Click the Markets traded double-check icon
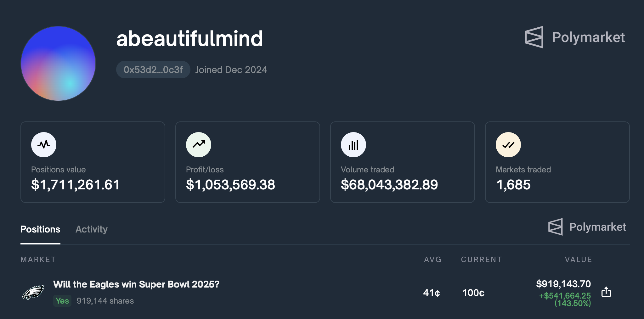The image size is (644, 319). coord(508,144)
